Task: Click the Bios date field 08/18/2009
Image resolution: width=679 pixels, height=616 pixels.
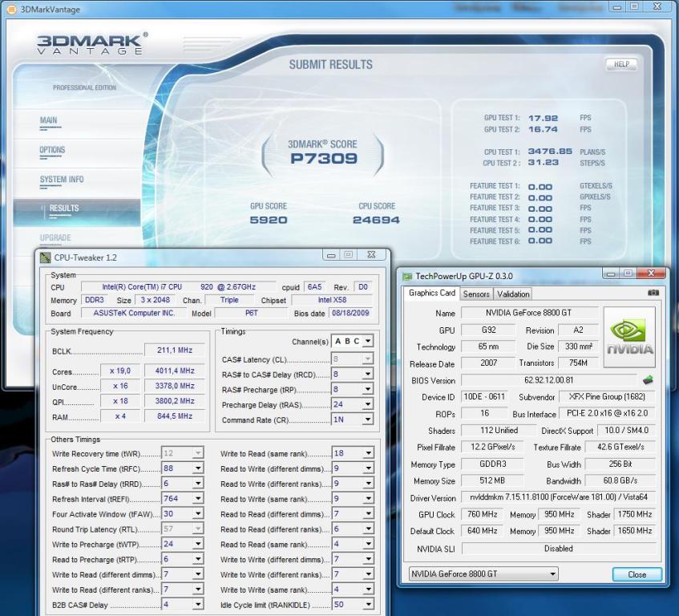Action: (x=350, y=313)
